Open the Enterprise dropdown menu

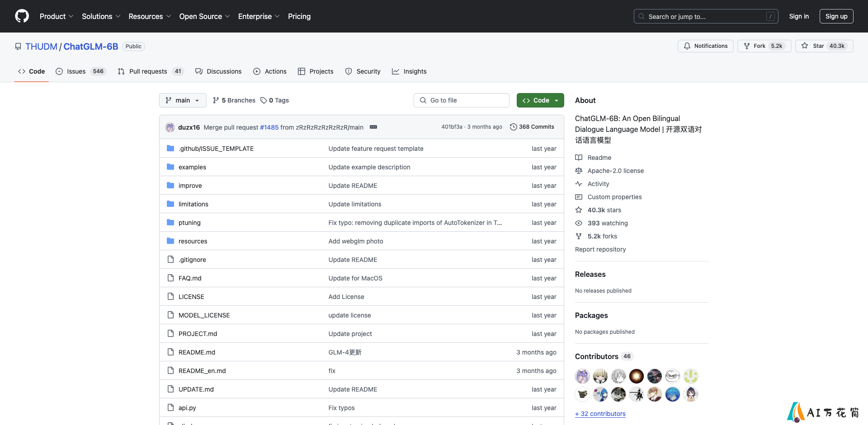259,16
